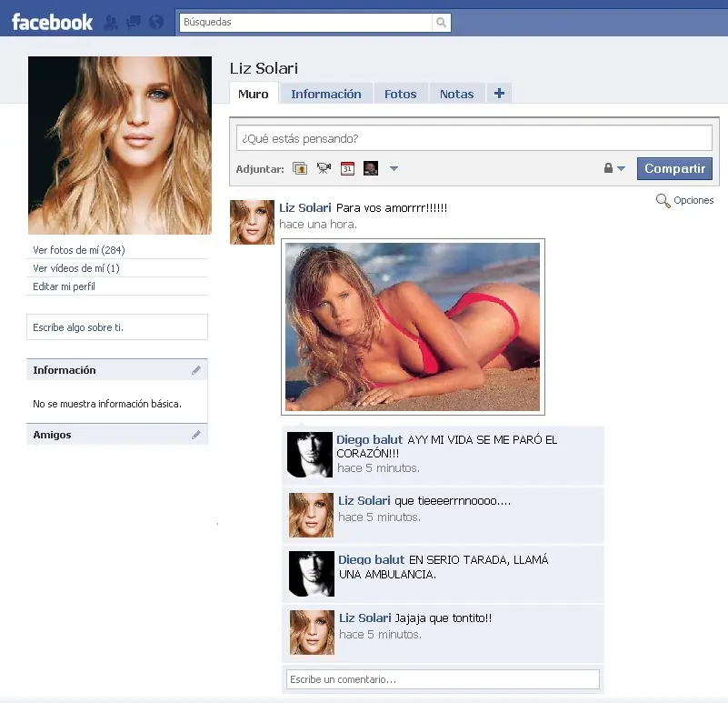Click Liz Solari name on the wall post
The height and width of the screenshot is (703, 728).
tap(305, 207)
